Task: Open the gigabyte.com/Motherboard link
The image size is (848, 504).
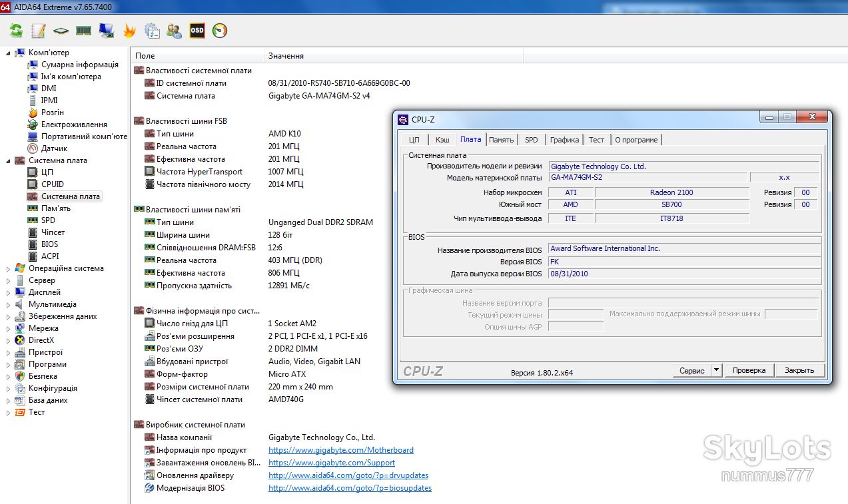Action: pyautogui.click(x=341, y=450)
